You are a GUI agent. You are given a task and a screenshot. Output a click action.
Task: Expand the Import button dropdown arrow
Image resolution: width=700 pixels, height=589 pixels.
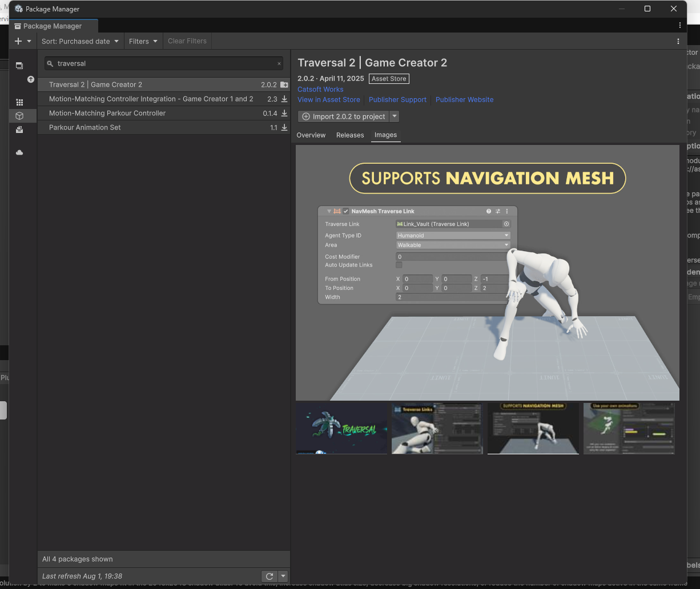point(394,116)
